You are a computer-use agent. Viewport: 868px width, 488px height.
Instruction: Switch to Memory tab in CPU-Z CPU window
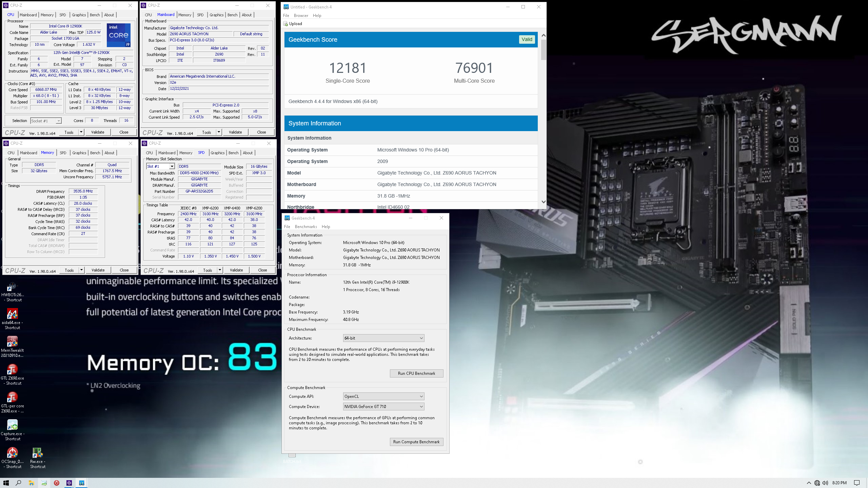[47, 15]
